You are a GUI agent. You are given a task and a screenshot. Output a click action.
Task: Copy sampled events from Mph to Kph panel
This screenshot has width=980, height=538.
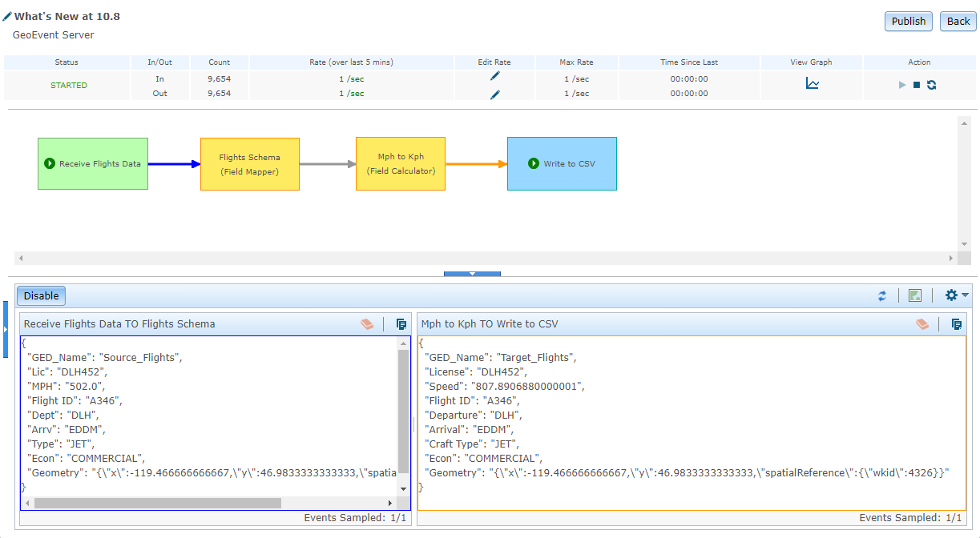click(956, 324)
